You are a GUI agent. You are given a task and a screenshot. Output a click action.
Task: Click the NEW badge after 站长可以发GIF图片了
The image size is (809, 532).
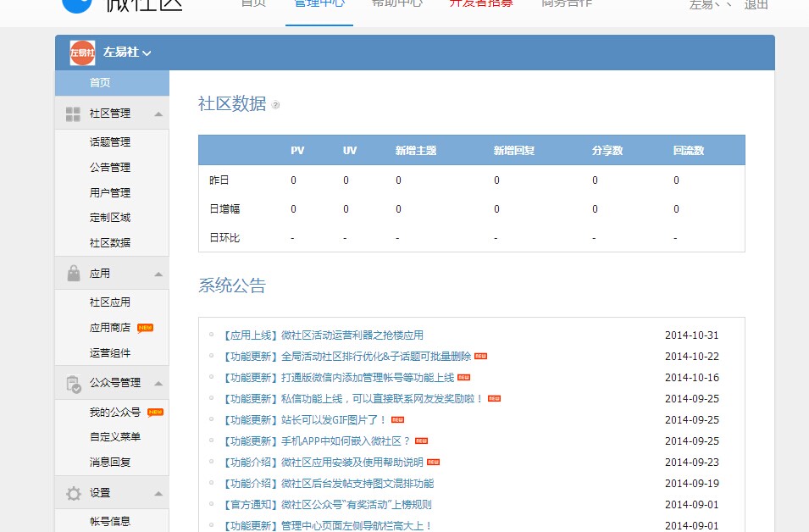[398, 419]
